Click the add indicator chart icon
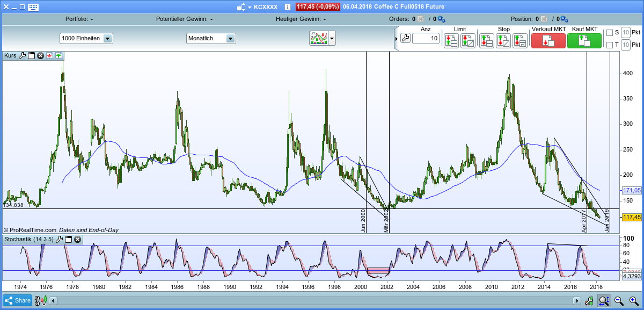The width and height of the screenshot is (644, 310). click(x=319, y=38)
